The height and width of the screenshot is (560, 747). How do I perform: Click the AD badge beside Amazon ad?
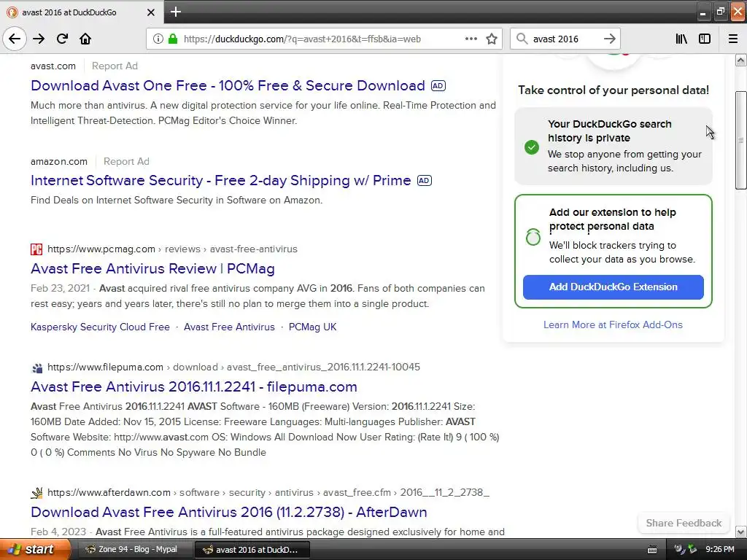point(424,181)
